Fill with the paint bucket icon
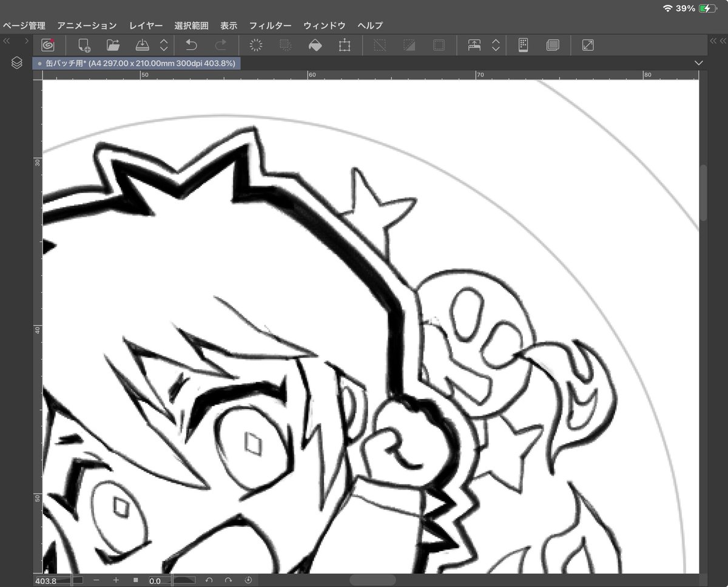The height and width of the screenshot is (587, 728). 315,45
